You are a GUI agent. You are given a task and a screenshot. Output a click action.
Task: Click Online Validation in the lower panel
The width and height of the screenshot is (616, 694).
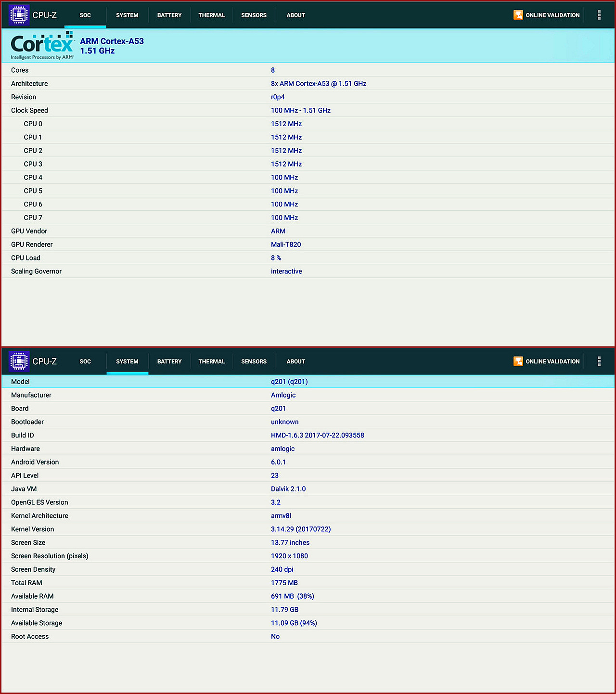click(547, 361)
